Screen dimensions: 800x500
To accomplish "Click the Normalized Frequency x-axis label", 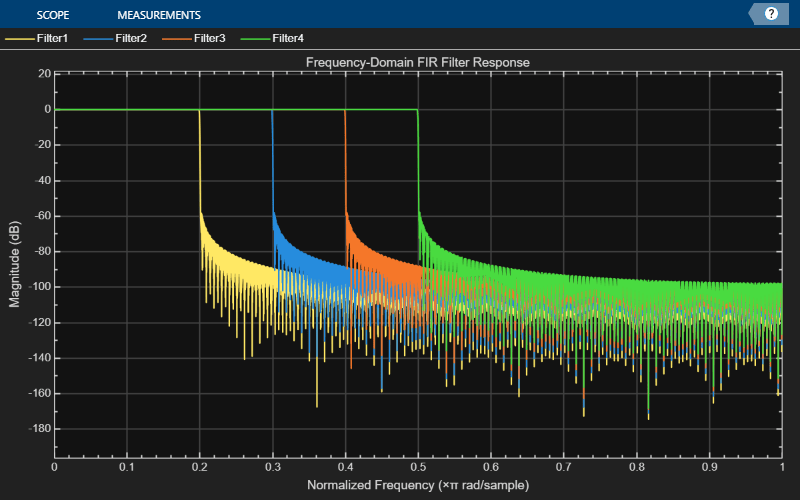I will click(x=418, y=485).
